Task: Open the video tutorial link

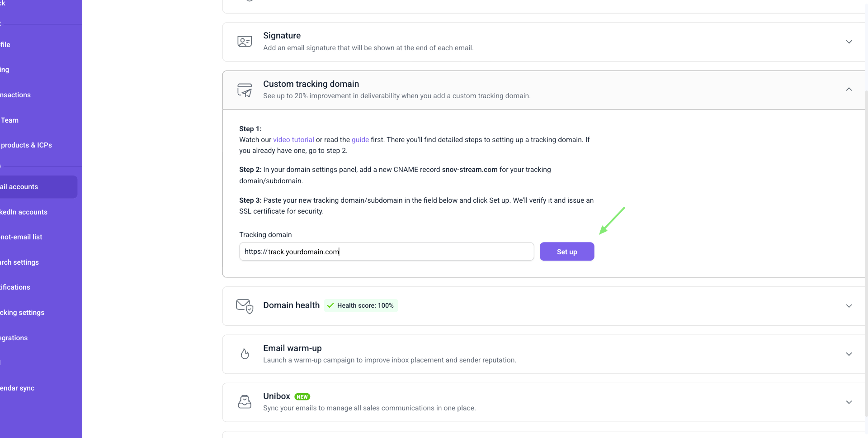Action: click(293, 140)
